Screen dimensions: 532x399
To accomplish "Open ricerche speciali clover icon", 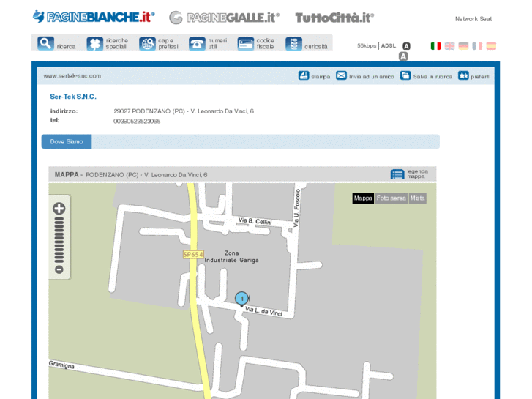I will [94, 44].
